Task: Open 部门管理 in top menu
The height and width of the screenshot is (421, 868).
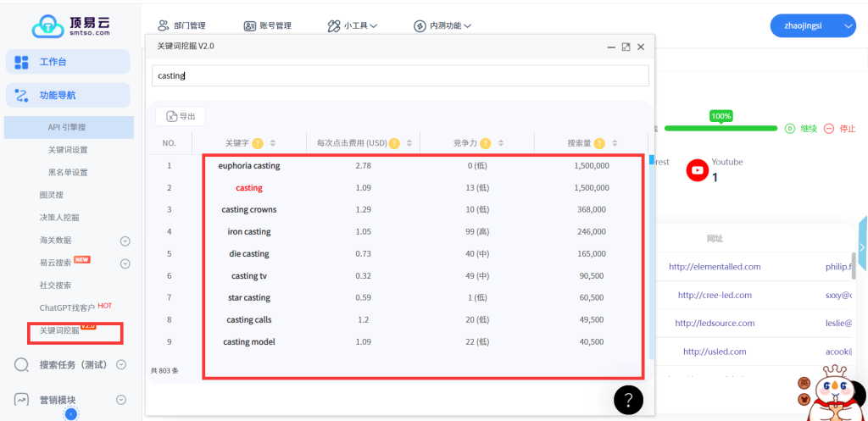Action: pyautogui.click(x=181, y=26)
